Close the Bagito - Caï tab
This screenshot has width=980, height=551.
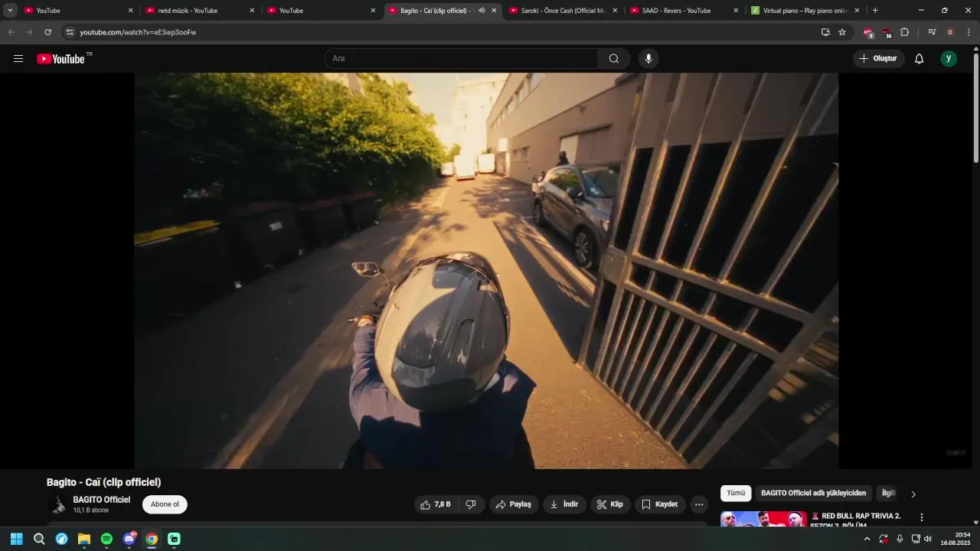pyautogui.click(x=494, y=11)
